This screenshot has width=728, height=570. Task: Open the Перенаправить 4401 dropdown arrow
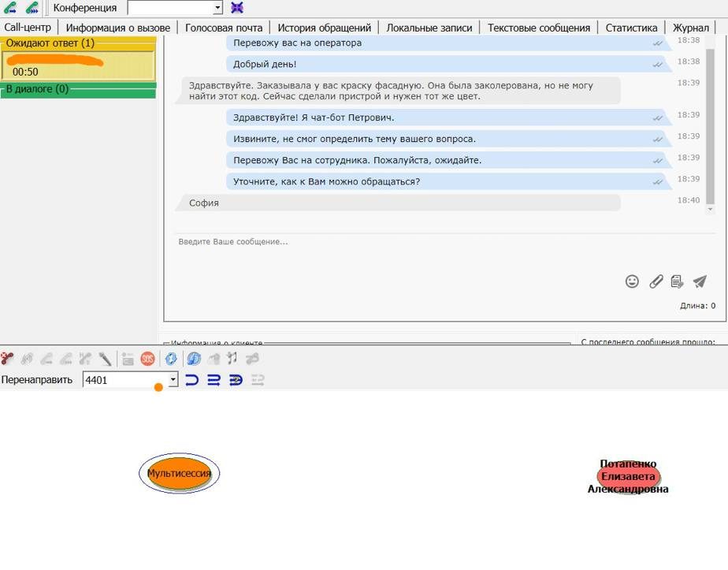click(x=173, y=380)
